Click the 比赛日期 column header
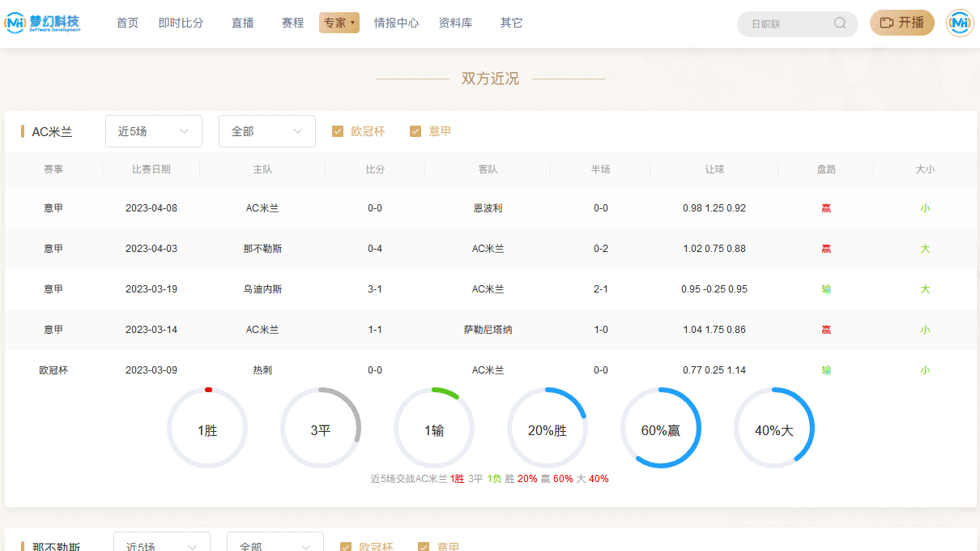 pyautogui.click(x=151, y=169)
